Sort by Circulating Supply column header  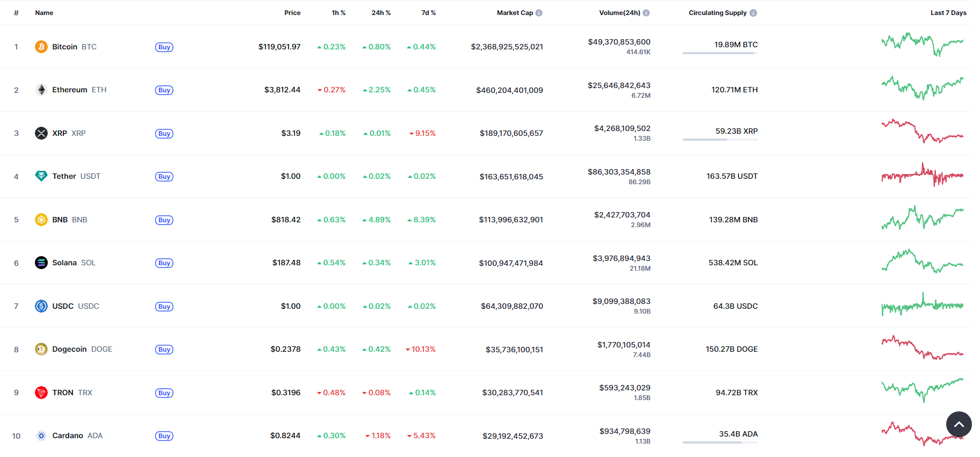718,13
